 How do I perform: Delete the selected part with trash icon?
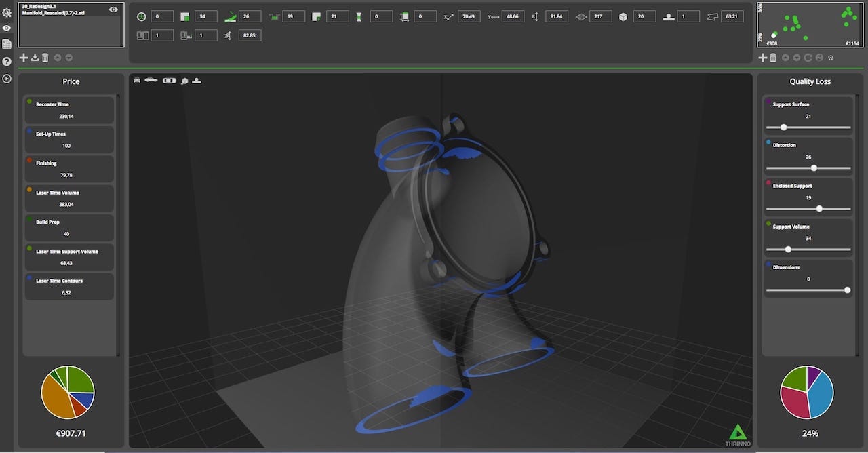(45, 58)
